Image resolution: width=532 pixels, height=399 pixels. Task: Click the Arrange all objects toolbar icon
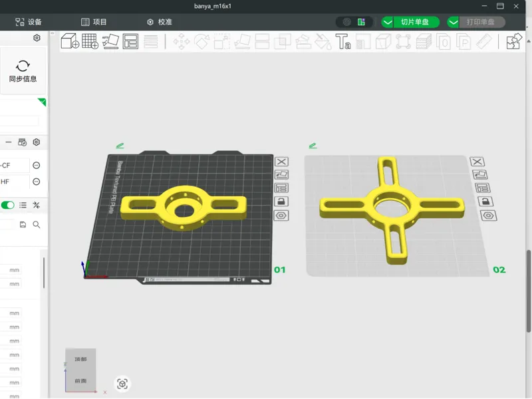130,41
